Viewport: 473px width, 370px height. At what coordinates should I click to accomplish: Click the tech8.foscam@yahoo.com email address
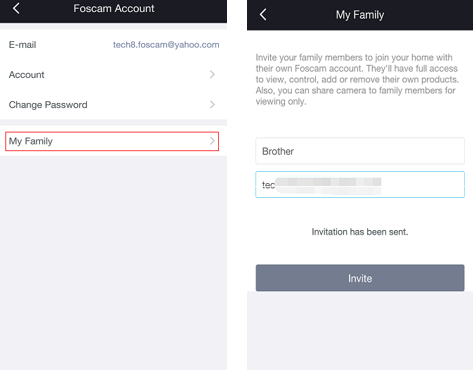tap(166, 45)
